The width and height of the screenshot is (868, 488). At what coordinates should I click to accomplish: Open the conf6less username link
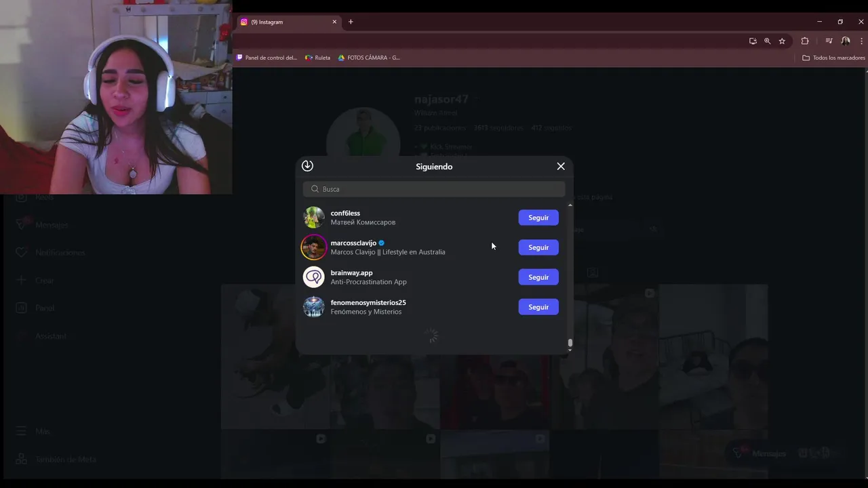point(345,213)
